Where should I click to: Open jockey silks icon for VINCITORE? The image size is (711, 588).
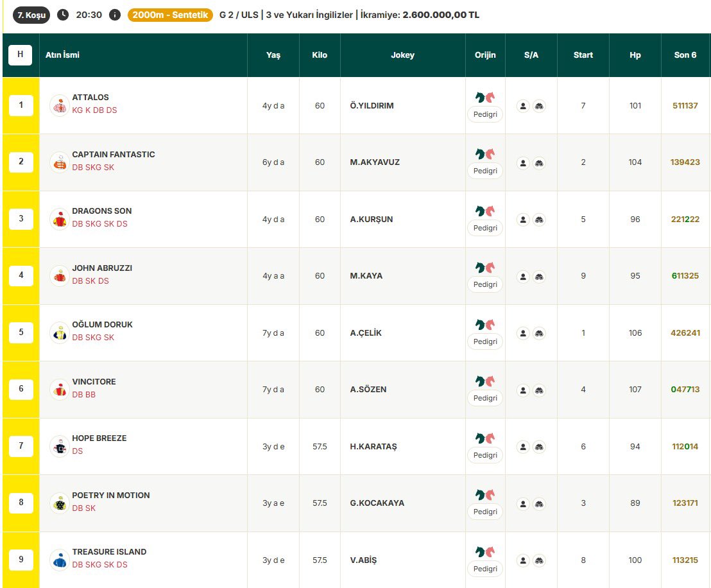pos(60,390)
